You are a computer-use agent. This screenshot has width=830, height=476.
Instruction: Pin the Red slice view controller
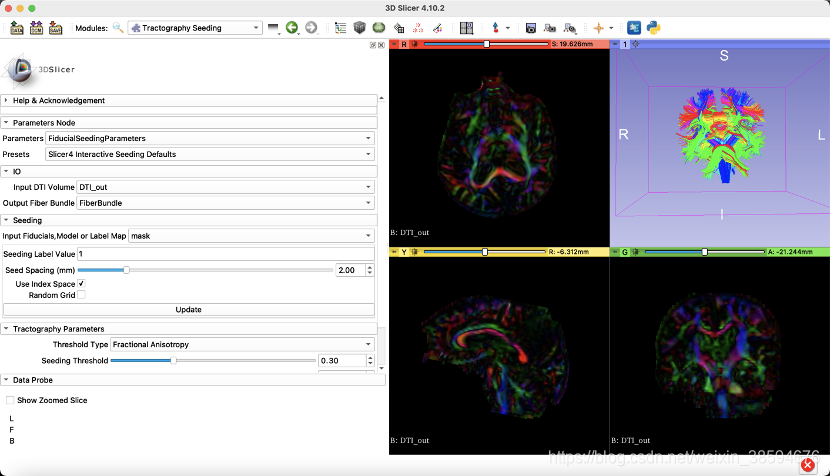[x=394, y=44]
